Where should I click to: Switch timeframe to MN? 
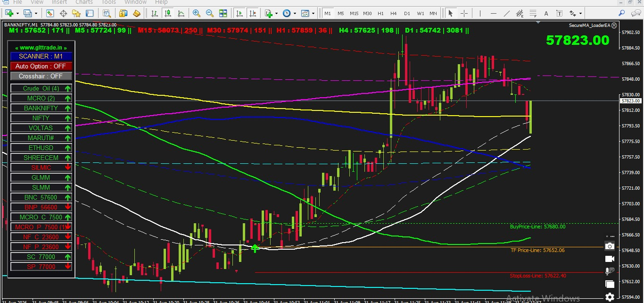coord(433,13)
